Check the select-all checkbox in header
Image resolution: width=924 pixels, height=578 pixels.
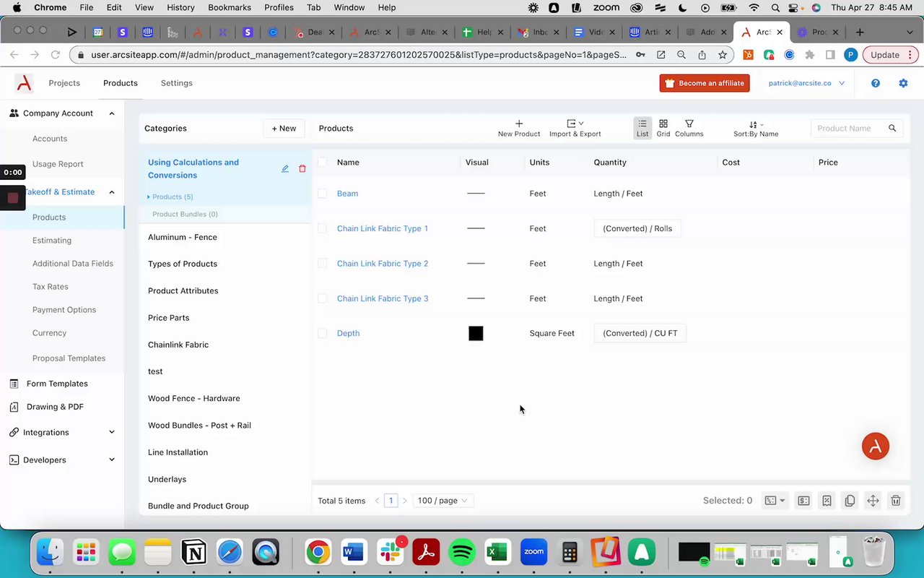click(x=323, y=163)
